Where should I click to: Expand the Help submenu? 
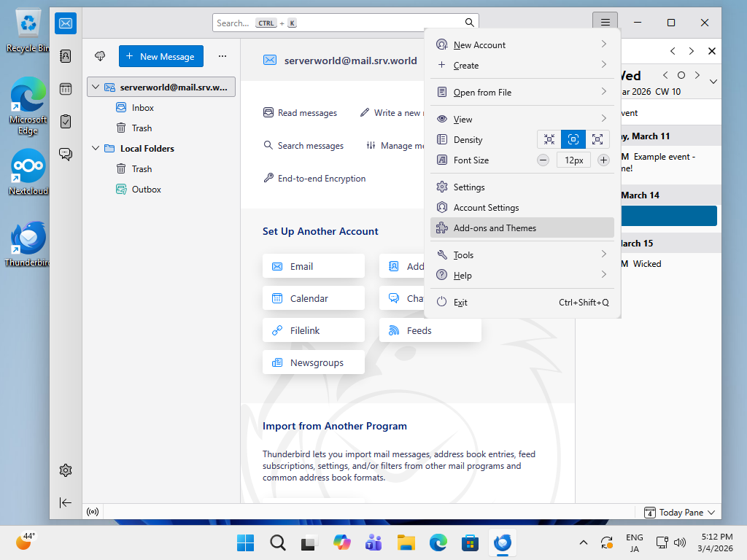(522, 275)
